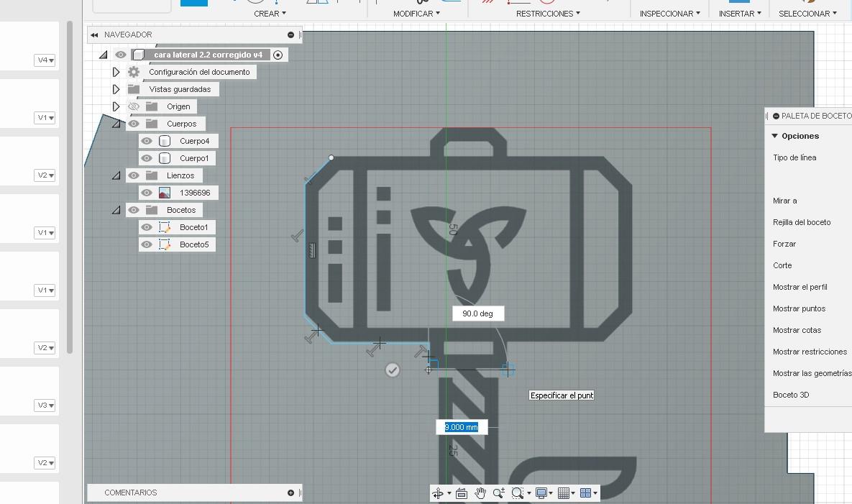Screen dimensions: 852x504
Task: Open the V3 version dropdown
Action: coord(45,406)
